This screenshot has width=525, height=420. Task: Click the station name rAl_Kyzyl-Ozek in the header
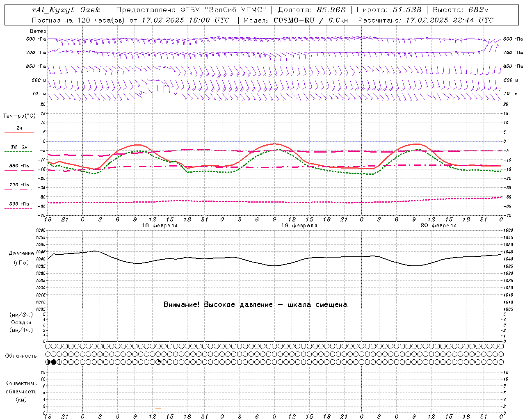(66, 10)
